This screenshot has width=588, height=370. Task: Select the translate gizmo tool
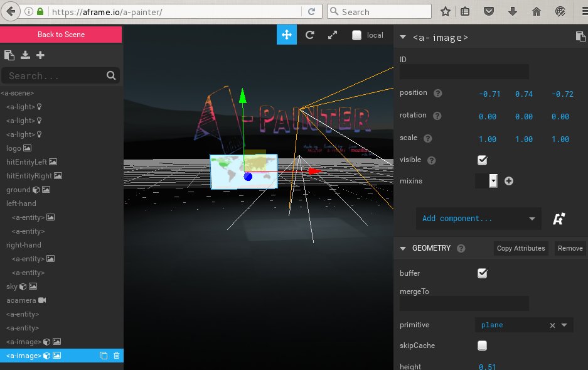click(x=287, y=35)
